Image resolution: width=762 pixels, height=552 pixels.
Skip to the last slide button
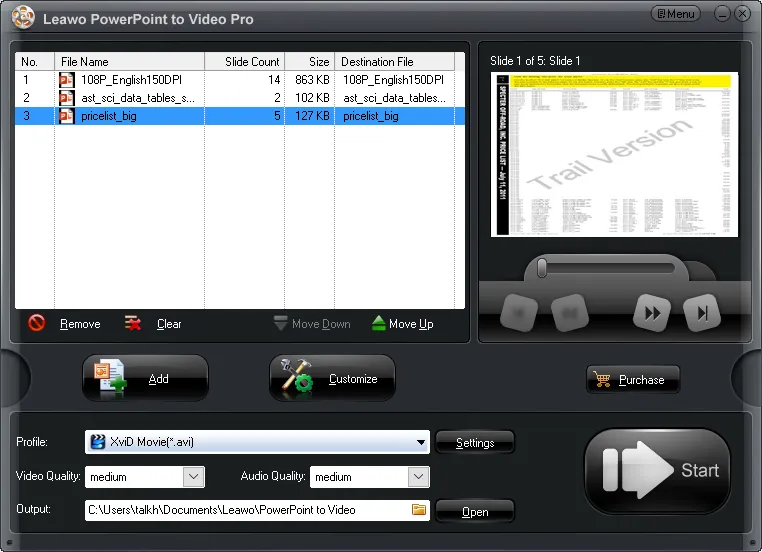(x=703, y=313)
